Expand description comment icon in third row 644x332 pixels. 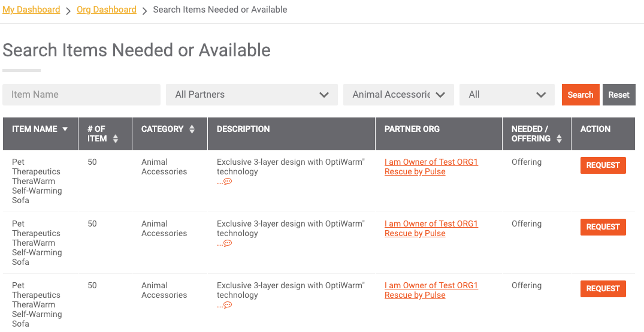tap(228, 304)
